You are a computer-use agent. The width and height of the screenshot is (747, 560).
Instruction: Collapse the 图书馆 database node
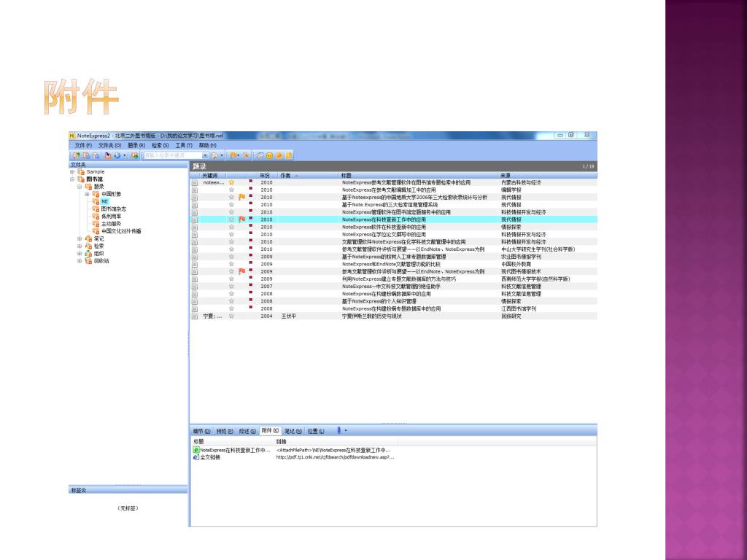[72, 179]
